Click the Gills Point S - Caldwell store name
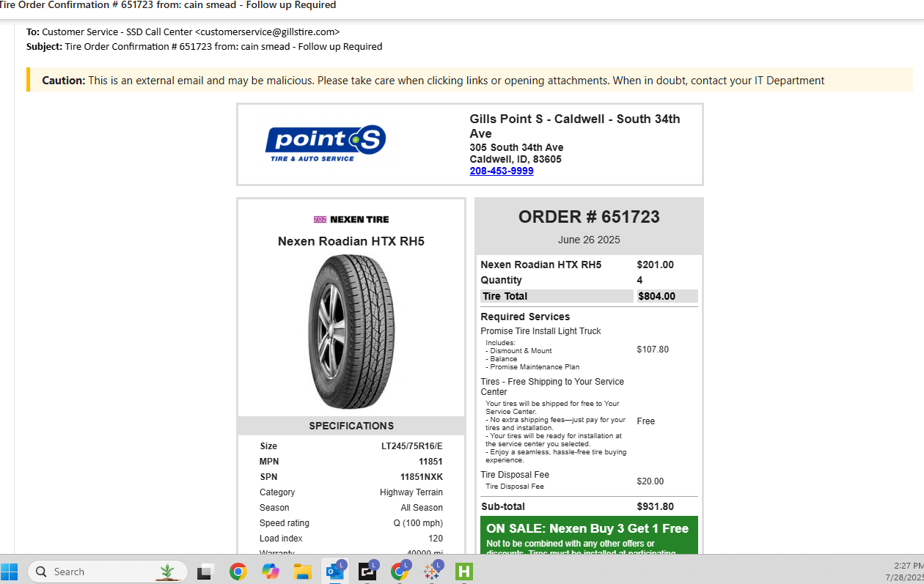This screenshot has height=584, width=924. (x=575, y=126)
